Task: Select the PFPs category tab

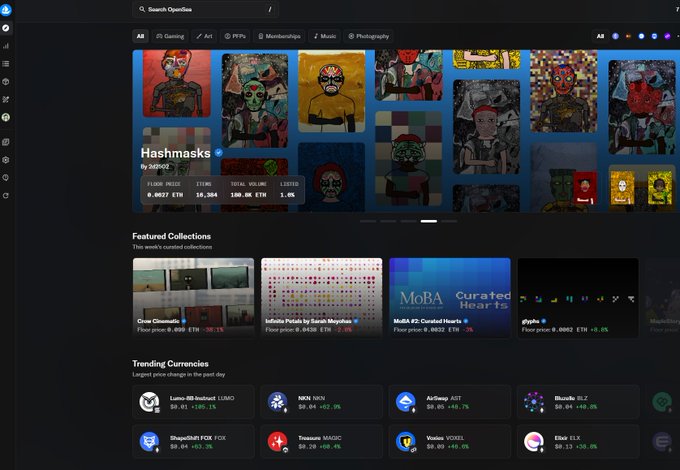Action: click(236, 36)
